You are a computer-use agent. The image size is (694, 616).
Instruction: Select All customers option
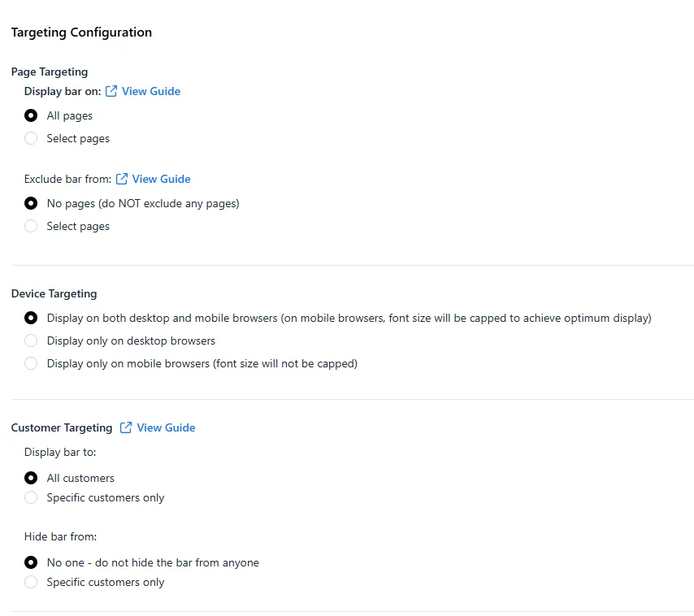(31, 478)
